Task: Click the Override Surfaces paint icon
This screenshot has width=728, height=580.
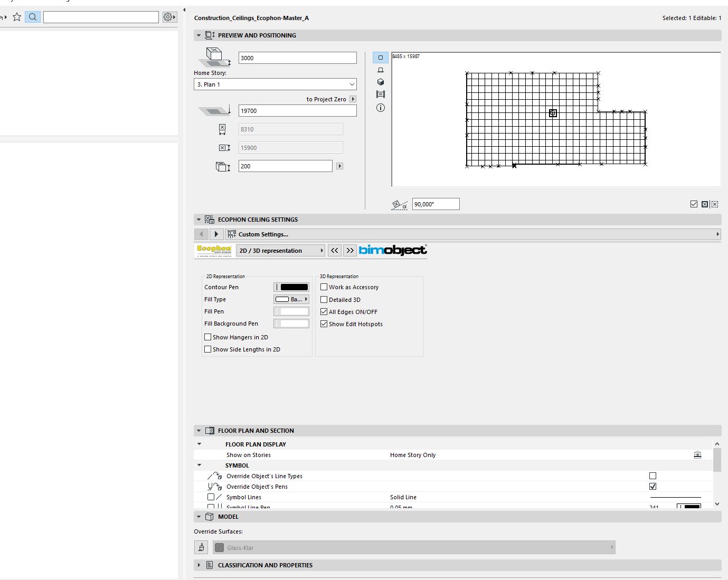Action: (201, 547)
